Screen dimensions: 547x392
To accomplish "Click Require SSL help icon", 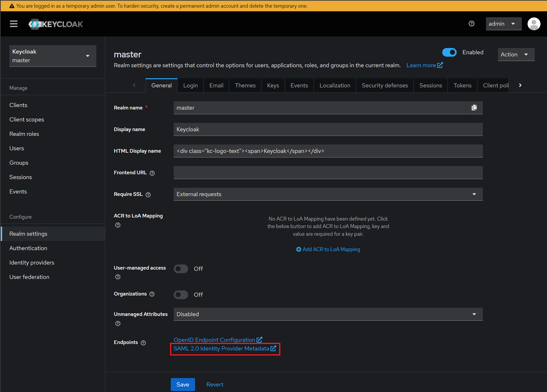I will click(x=148, y=195).
